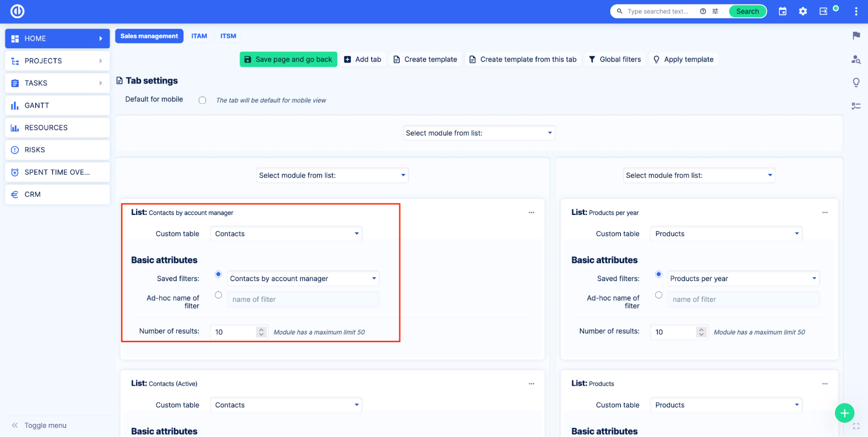Click the three-dot menu in top bar

tap(856, 11)
